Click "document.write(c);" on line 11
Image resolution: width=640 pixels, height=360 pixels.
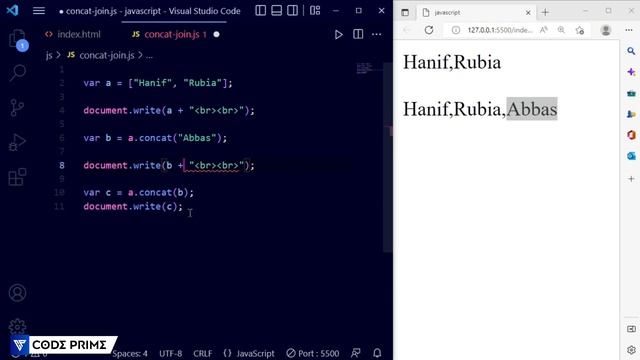pos(133,207)
